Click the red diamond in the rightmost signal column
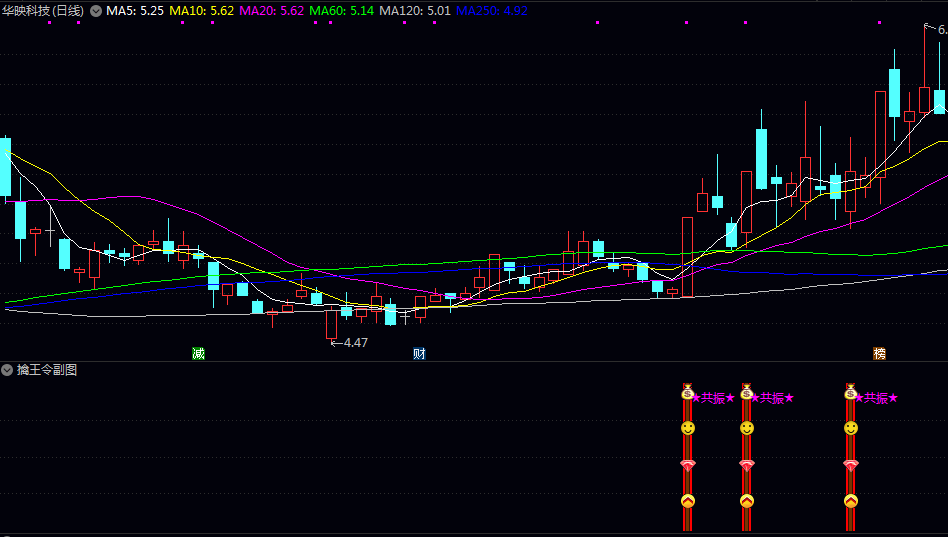This screenshot has height=537, width=948. tap(850, 465)
